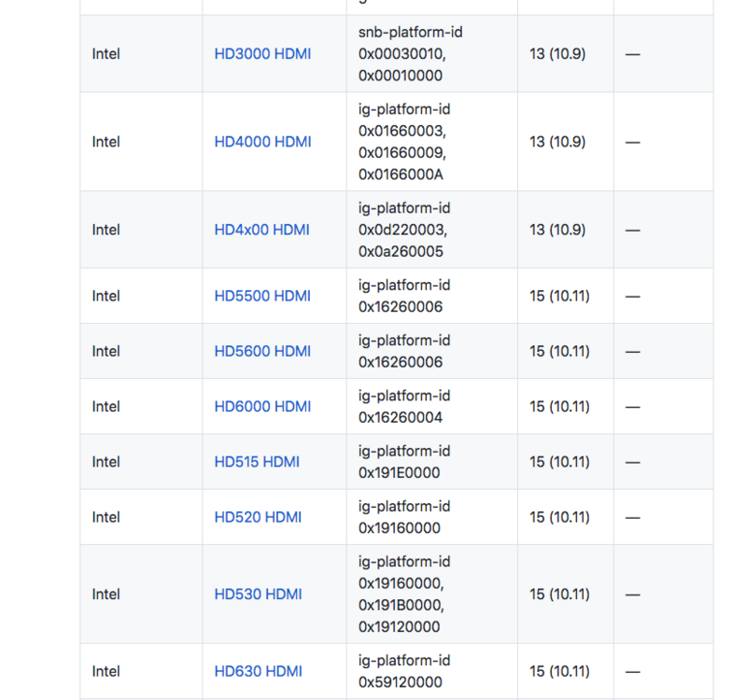Follow the HD5500 HDMI link
The image size is (732, 700).
pos(262,296)
